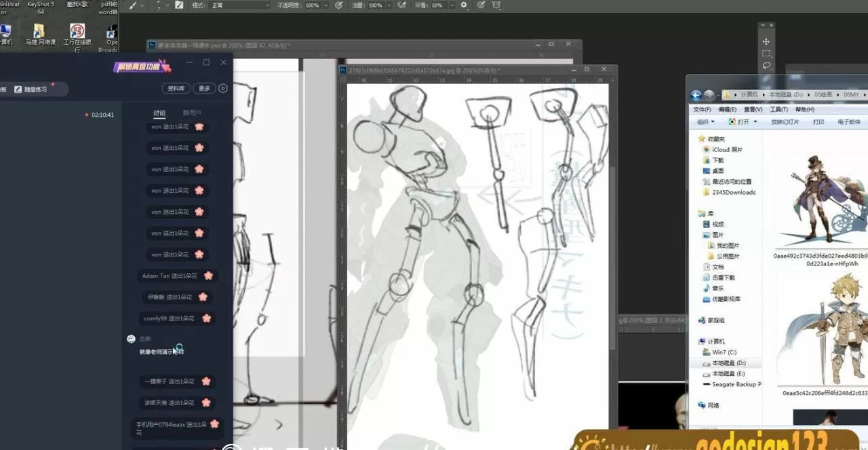The height and width of the screenshot is (450, 868).
Task: Select the Lasso tool
Action: point(766,66)
